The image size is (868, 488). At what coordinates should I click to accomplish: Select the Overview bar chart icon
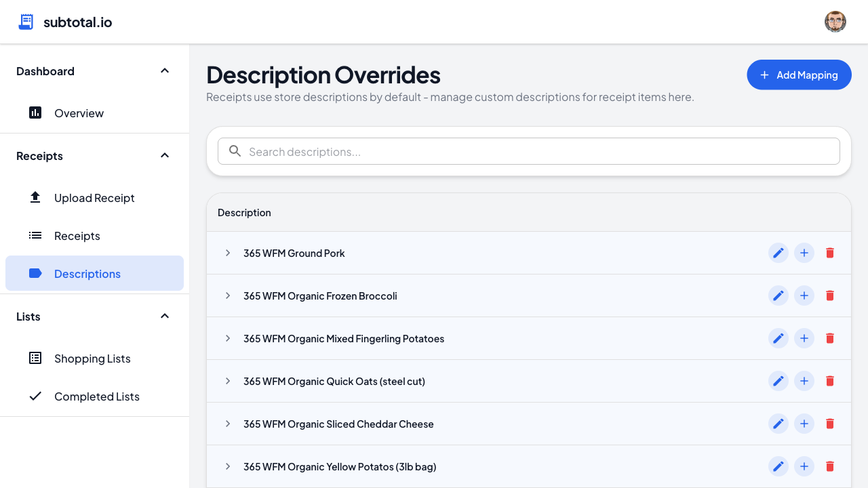point(35,113)
